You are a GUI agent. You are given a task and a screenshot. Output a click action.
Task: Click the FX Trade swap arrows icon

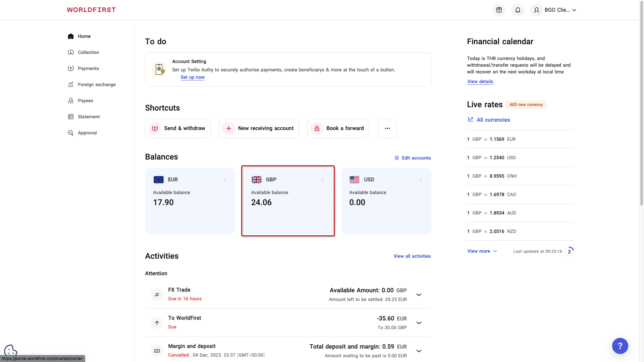(x=157, y=295)
